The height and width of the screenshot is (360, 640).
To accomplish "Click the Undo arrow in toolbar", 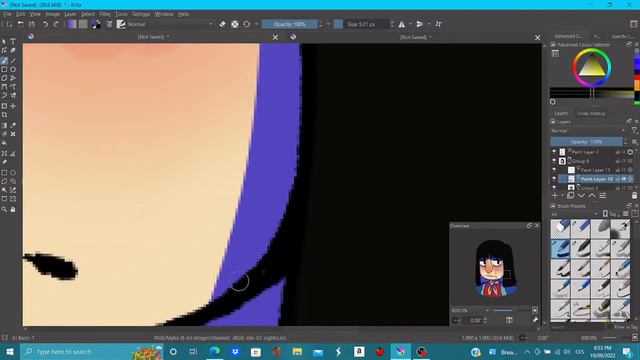I will 45,24.
